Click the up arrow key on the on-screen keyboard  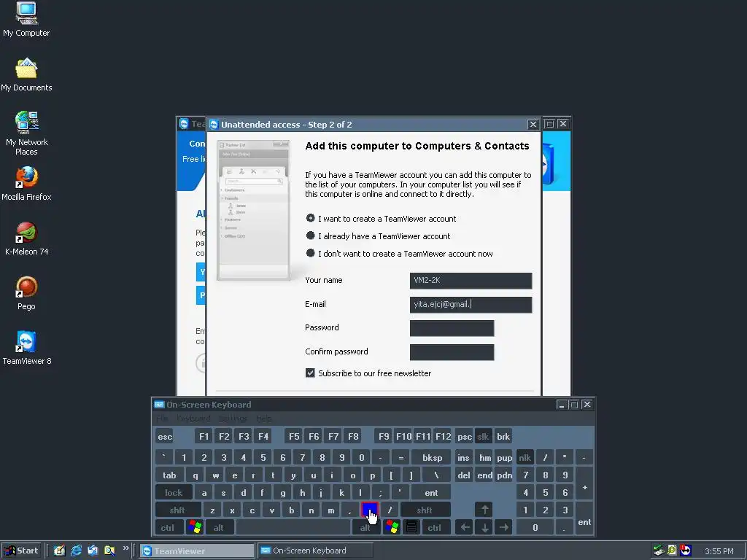(484, 510)
